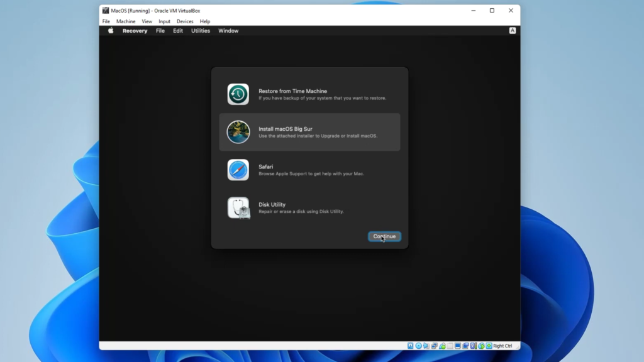The width and height of the screenshot is (644, 362).
Task: Open the macOS Window menu
Action: coord(228,31)
